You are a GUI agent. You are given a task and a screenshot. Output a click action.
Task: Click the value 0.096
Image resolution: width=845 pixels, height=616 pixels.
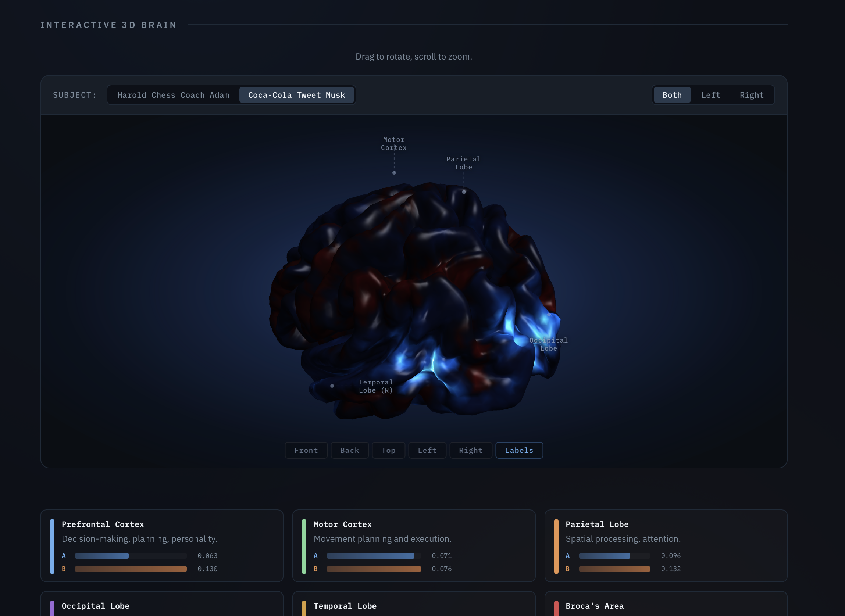[671, 556]
